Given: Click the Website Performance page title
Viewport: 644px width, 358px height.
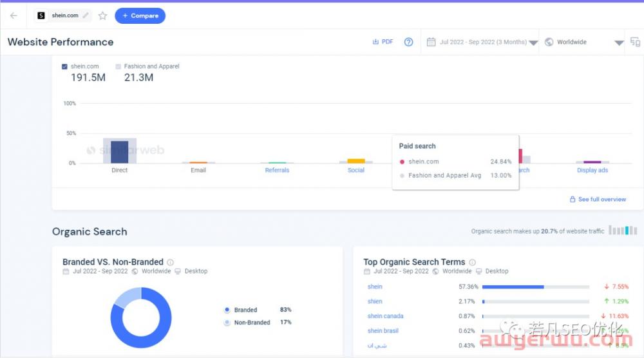Looking at the screenshot, I should [61, 42].
